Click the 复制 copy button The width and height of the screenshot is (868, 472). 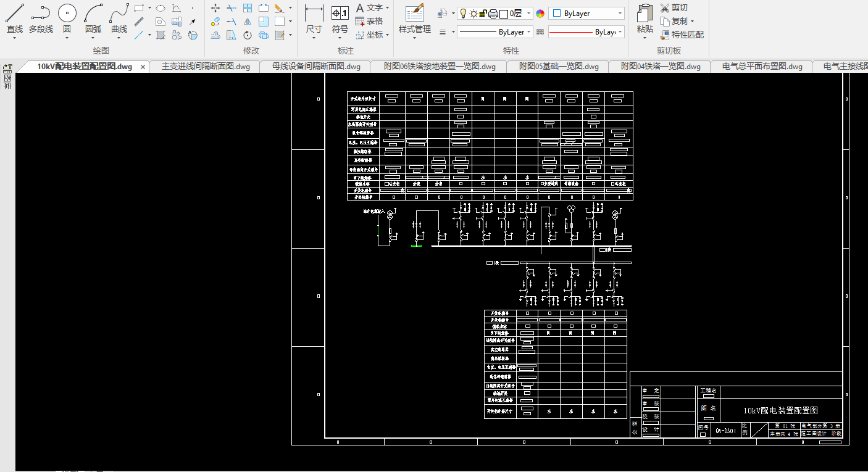[674, 21]
